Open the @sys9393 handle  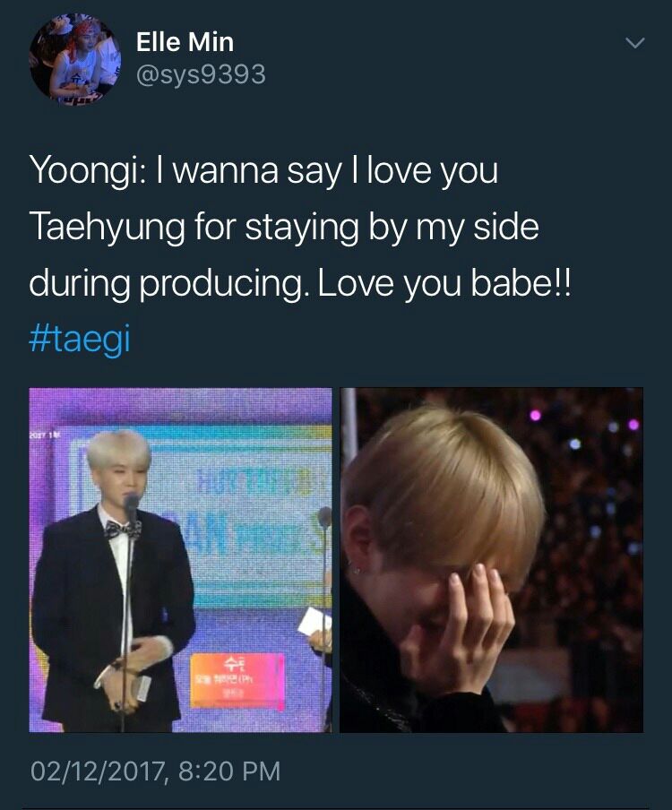point(201,74)
